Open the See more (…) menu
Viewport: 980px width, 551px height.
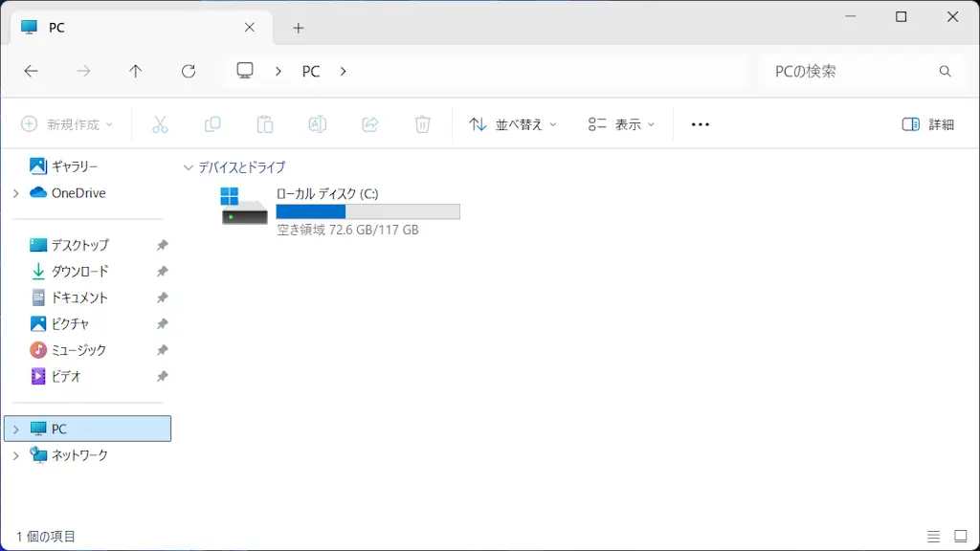(700, 124)
